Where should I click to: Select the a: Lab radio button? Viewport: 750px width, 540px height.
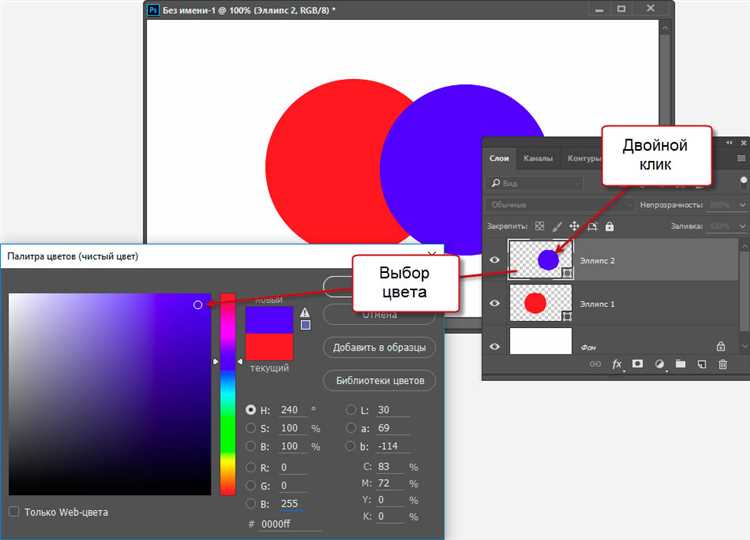351,428
